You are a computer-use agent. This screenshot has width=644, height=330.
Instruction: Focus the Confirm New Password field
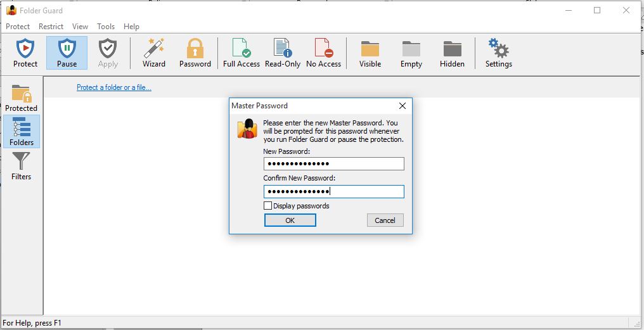(x=334, y=192)
